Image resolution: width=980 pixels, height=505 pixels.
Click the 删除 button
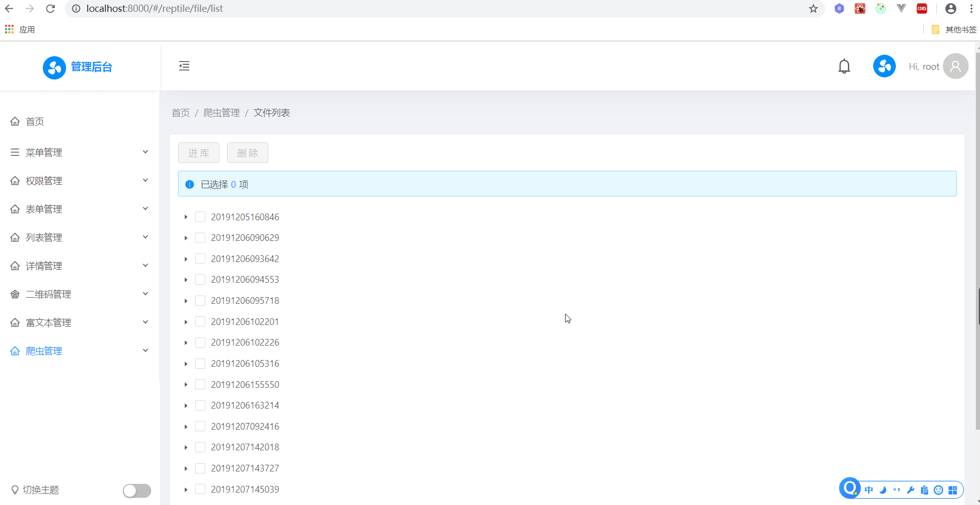[248, 153]
